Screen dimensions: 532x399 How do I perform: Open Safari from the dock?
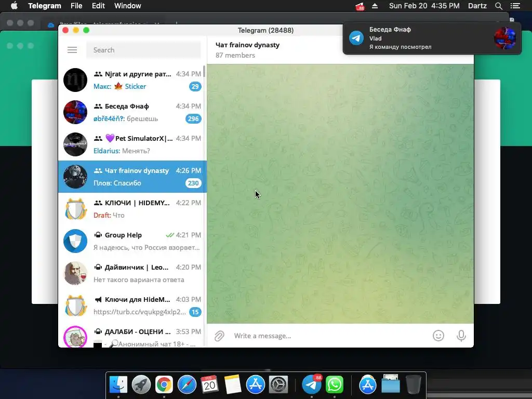[187, 385]
